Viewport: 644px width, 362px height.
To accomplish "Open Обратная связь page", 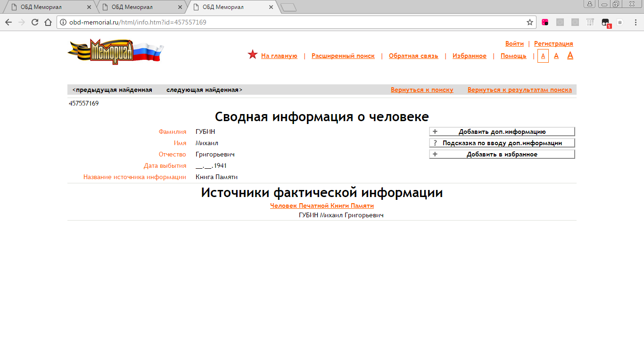I will (x=413, y=56).
